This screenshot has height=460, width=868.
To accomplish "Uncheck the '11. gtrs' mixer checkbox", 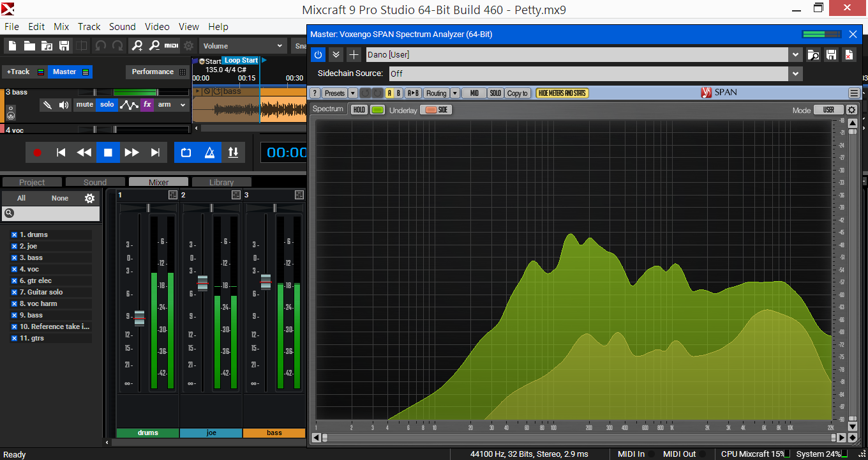I will coord(14,339).
